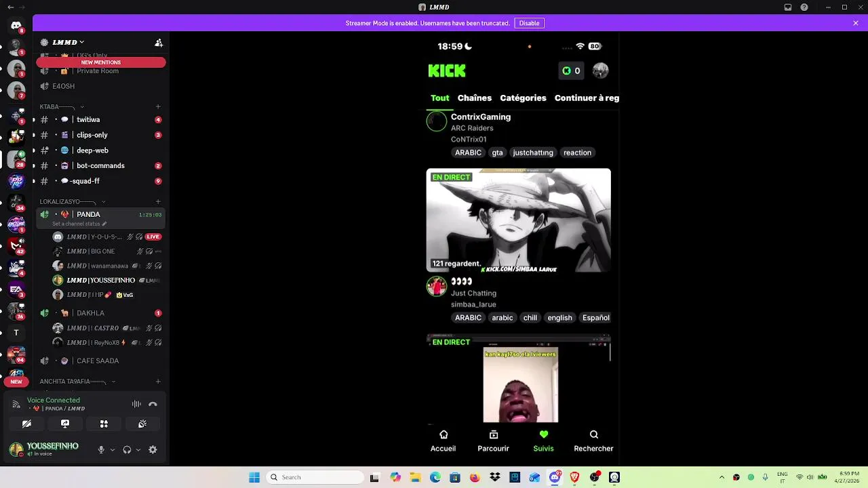
Task: Create channel in ANCHITA TA9AFIA category
Action: point(158,382)
